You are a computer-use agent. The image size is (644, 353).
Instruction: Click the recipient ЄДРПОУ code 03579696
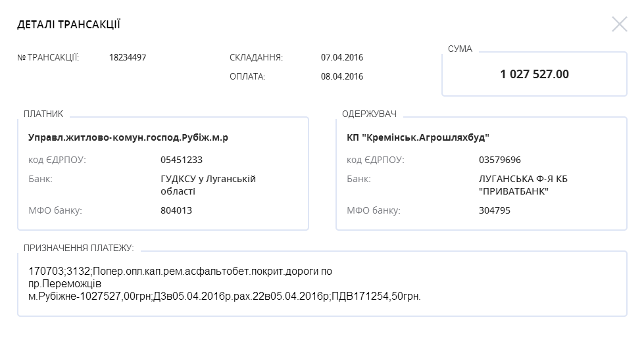coord(499,160)
